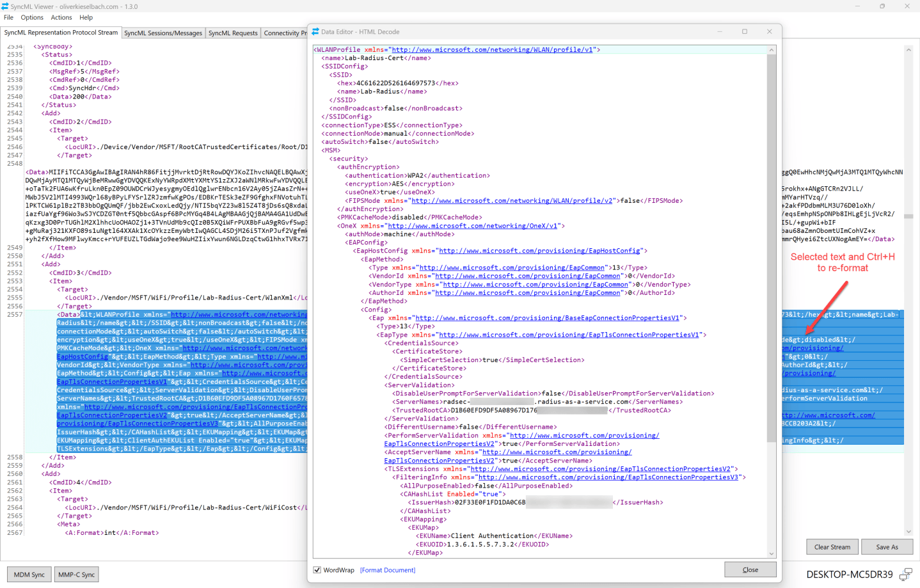920x588 pixels.
Task: Open the File menu
Action: (x=8, y=17)
